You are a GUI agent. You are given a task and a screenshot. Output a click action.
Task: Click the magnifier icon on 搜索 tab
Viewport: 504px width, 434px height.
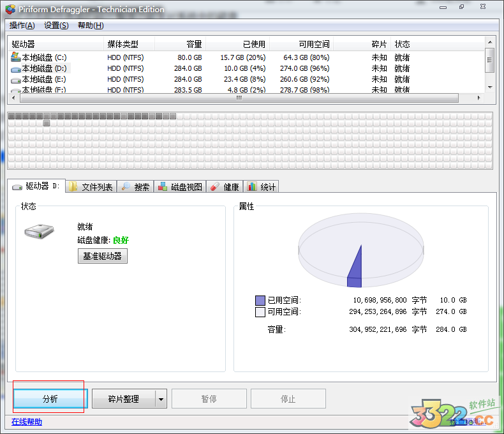pyautogui.click(x=126, y=186)
